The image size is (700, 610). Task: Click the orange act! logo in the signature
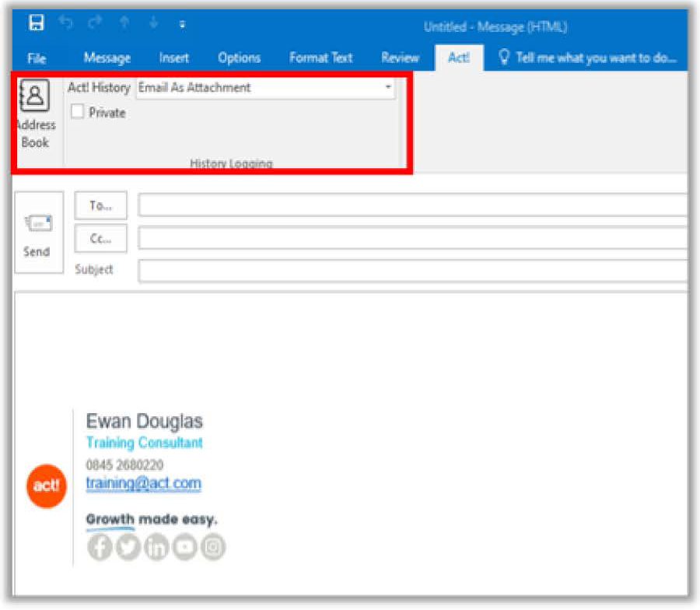click(47, 486)
